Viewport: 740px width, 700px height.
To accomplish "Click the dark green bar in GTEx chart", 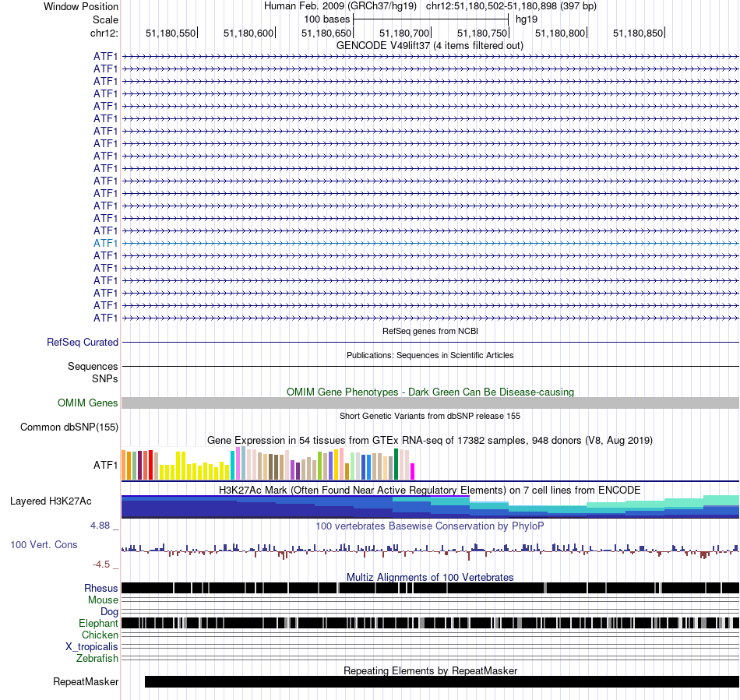I will click(396, 464).
